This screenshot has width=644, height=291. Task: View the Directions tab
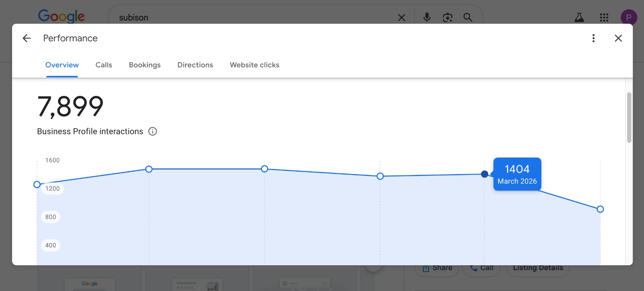195,65
